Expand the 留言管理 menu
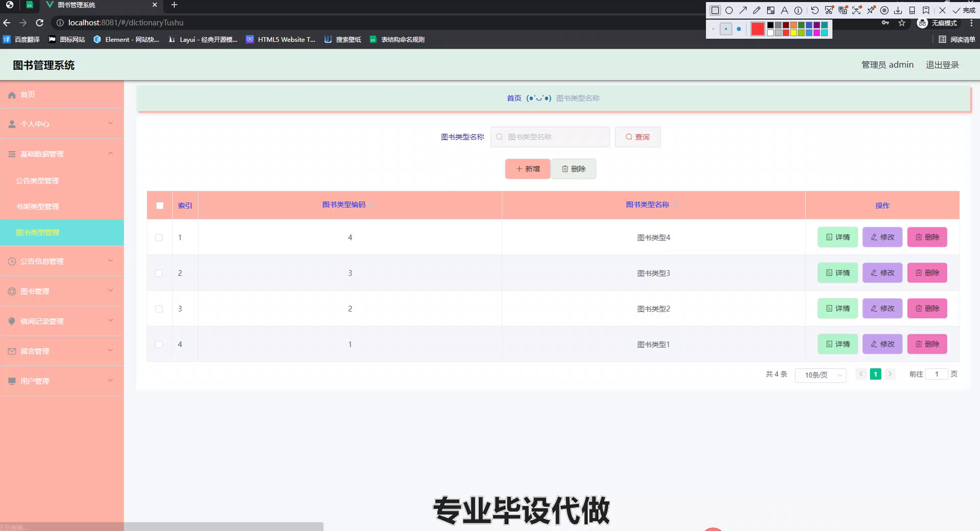Viewport: 980px width, 531px height. click(62, 351)
